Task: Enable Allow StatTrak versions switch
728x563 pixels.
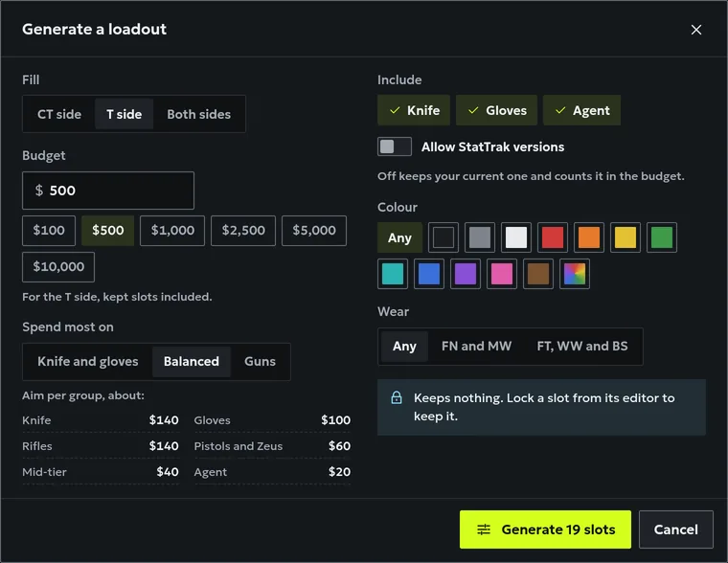Action: (395, 146)
